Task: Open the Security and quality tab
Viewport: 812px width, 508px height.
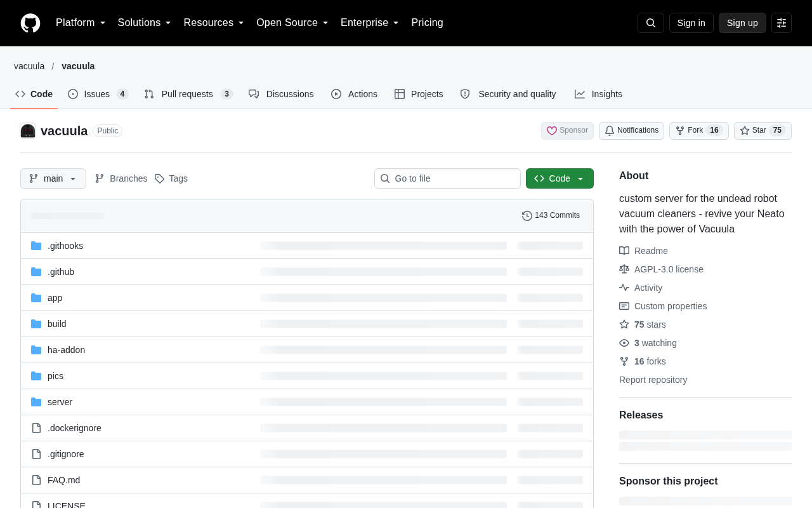Action: point(508,94)
